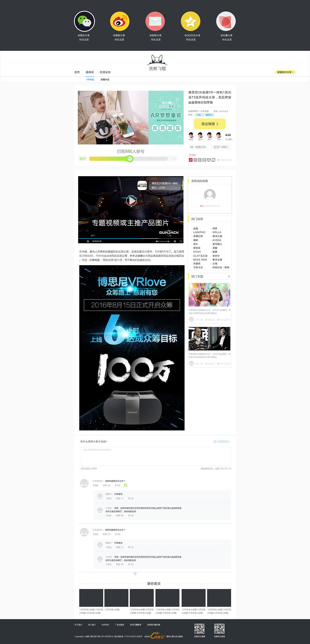The width and height of the screenshot is (310, 644).
Task: Click user avatar 石头
Action: pyautogui.click(x=219, y=135)
